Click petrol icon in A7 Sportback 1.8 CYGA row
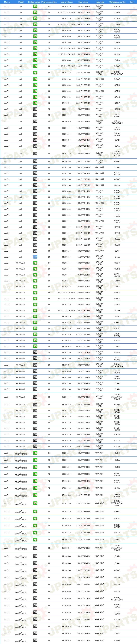This screenshot has width=137, height=644. pos(35,453)
